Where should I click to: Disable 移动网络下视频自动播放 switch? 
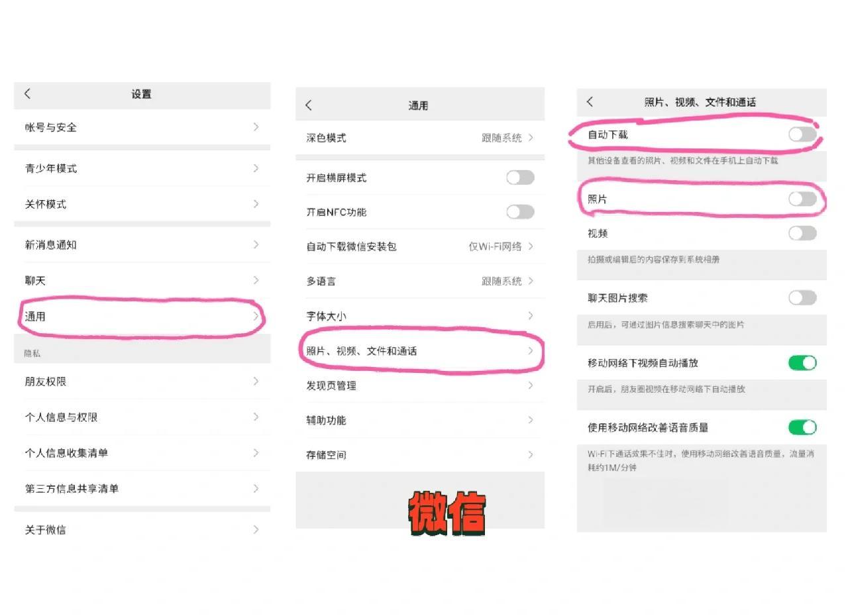802,363
